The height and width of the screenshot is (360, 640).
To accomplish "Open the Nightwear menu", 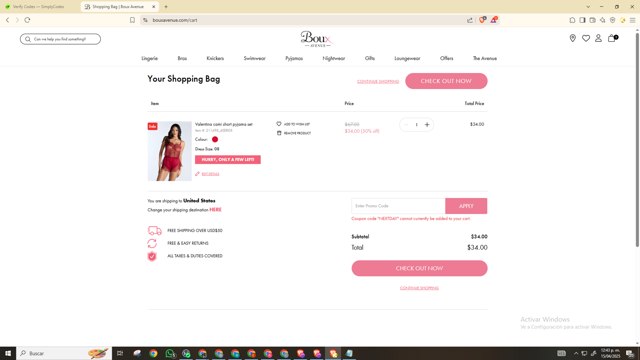I will pos(333,58).
